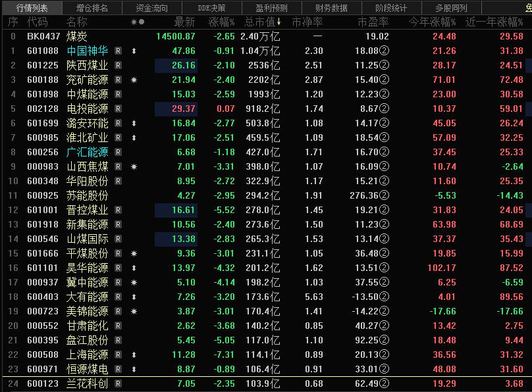Open stock 中煤能源 name
532x392 pixels.
coord(88,94)
